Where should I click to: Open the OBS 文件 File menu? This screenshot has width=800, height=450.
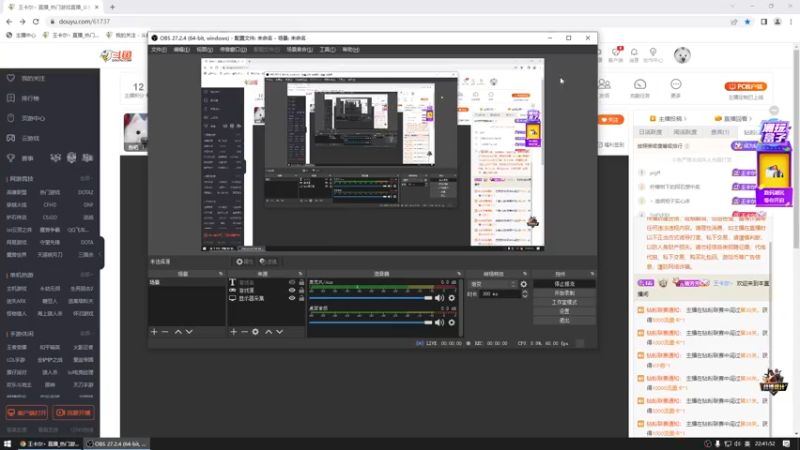159,49
